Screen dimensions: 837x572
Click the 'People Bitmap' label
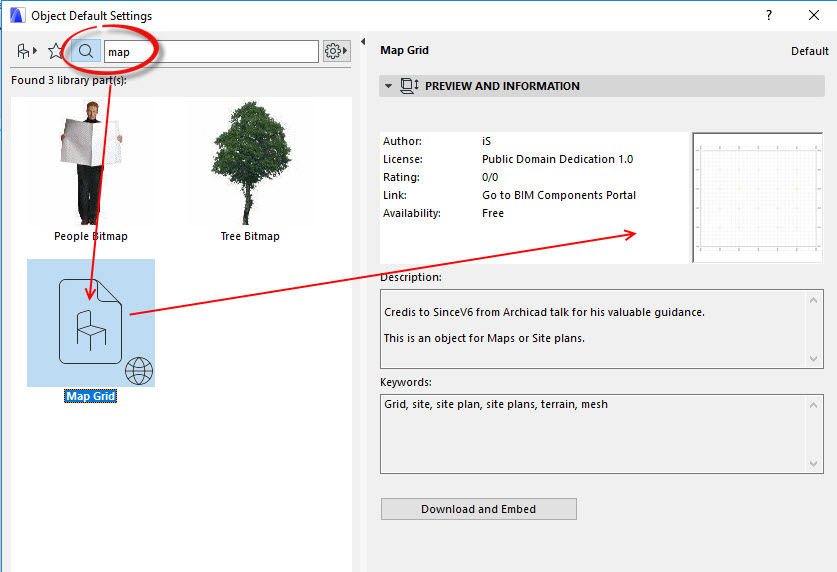coord(91,236)
